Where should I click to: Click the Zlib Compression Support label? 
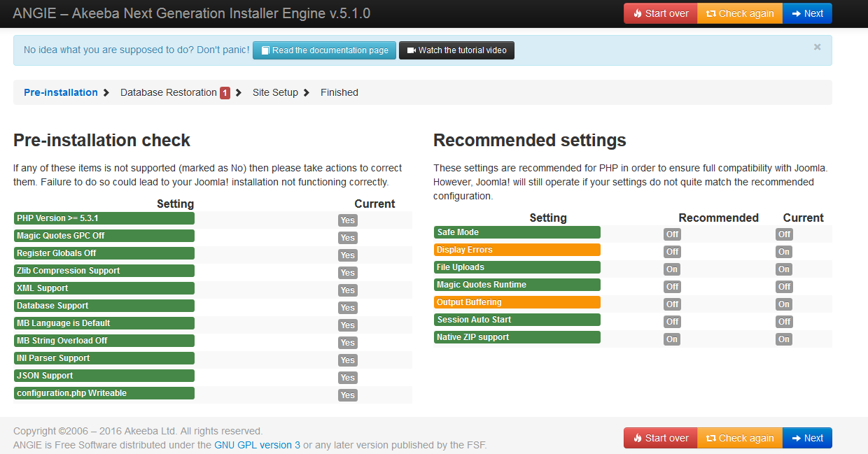[x=104, y=271]
